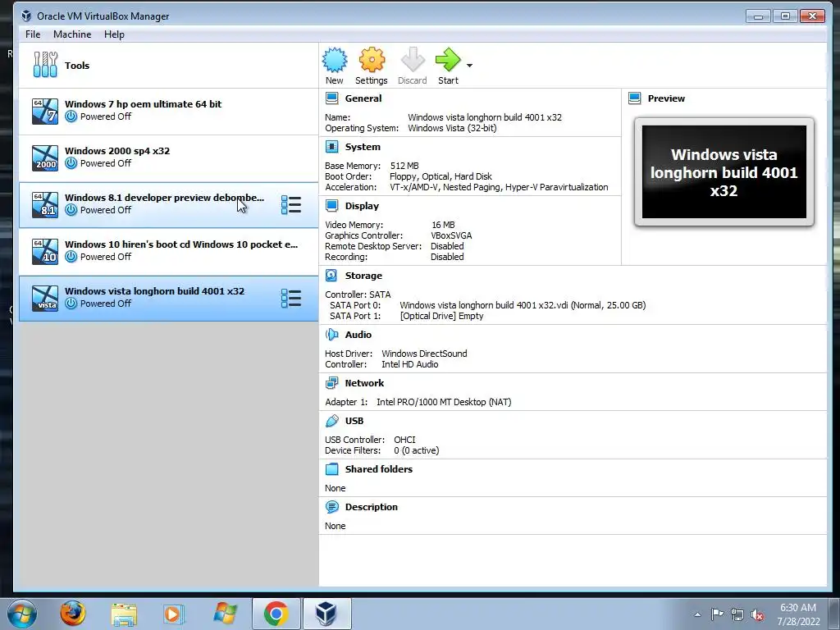This screenshot has height=630, width=840.
Task: Click the Discard toolbar icon
Action: click(413, 60)
